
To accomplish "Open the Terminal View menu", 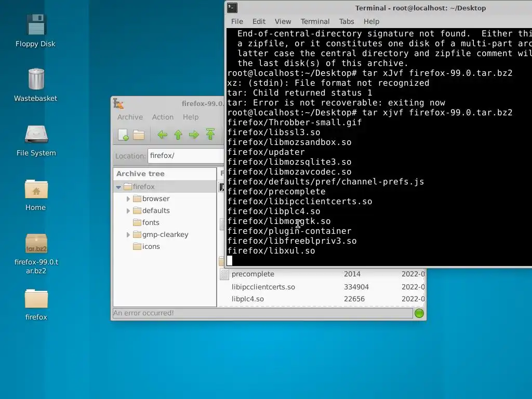I will coord(283,21).
